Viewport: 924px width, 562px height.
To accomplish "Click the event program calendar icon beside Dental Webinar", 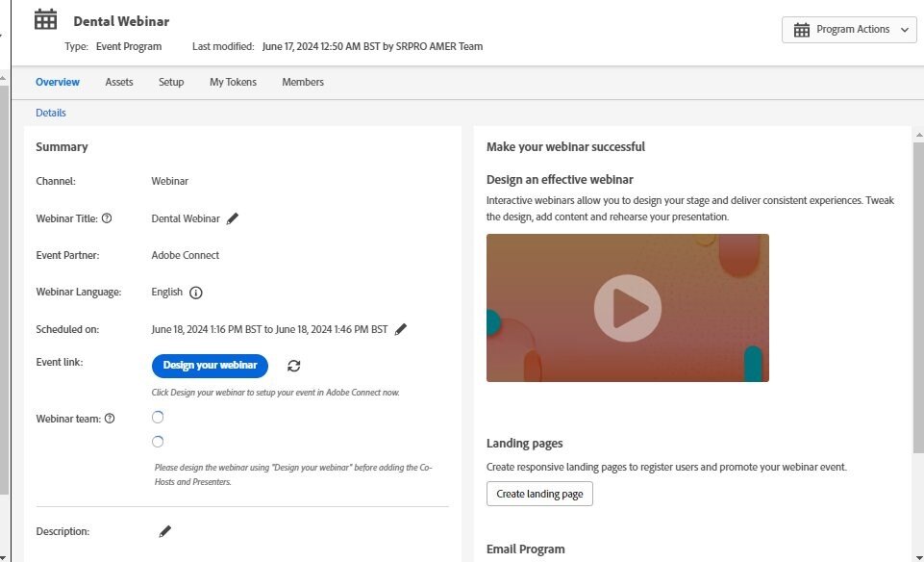I will [45, 19].
